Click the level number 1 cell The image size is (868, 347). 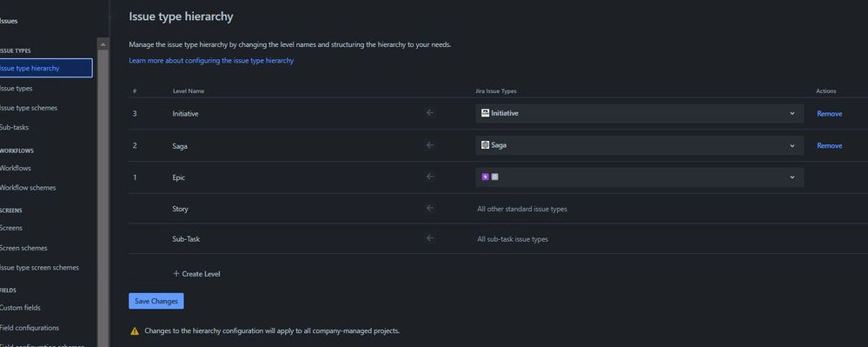click(135, 177)
